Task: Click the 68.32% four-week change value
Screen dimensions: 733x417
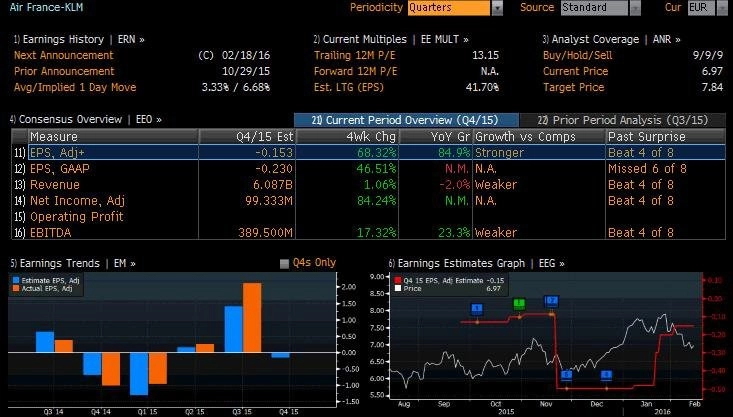Action: click(377, 152)
